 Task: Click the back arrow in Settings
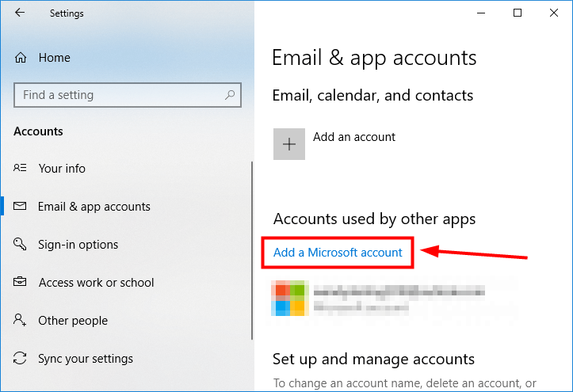coord(20,13)
